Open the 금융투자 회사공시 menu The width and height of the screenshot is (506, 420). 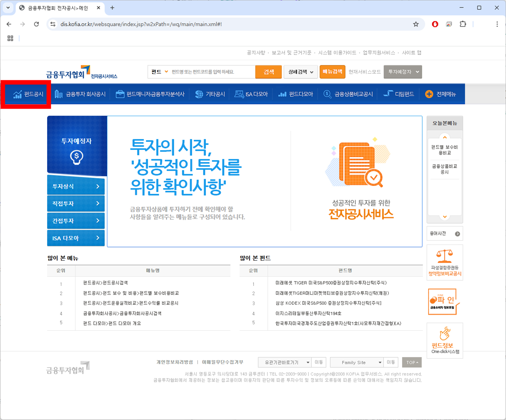[x=80, y=94]
